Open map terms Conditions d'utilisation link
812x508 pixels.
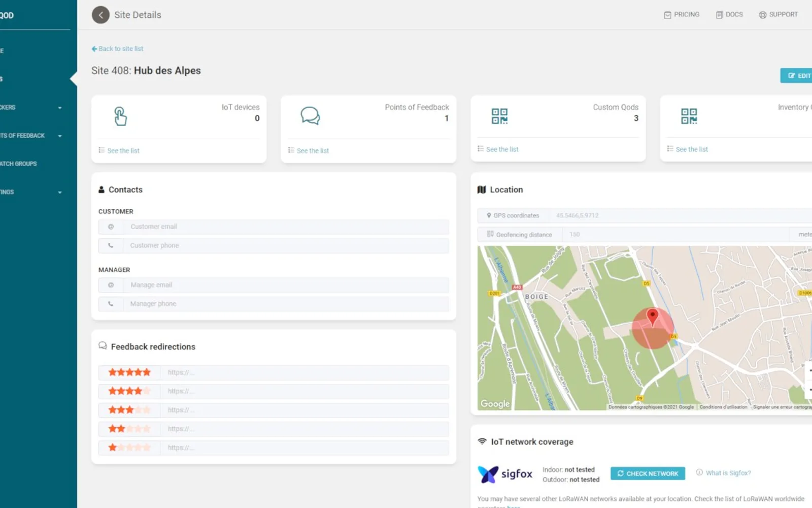(723, 407)
